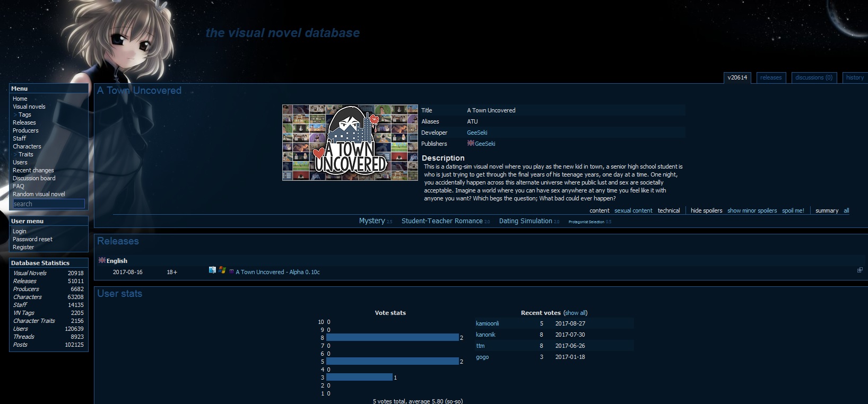
Task: Open a Random visual novel
Action: pos(39,194)
